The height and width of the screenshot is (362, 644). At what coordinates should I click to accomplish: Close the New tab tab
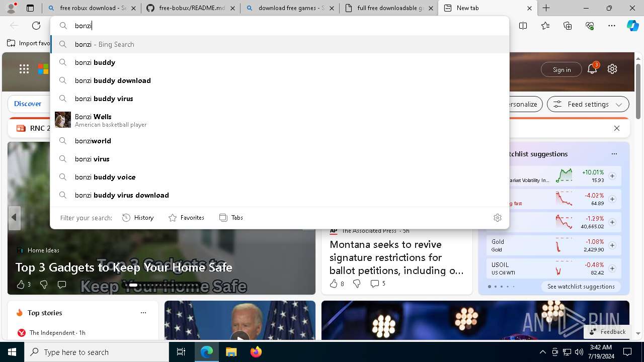pos(529,8)
